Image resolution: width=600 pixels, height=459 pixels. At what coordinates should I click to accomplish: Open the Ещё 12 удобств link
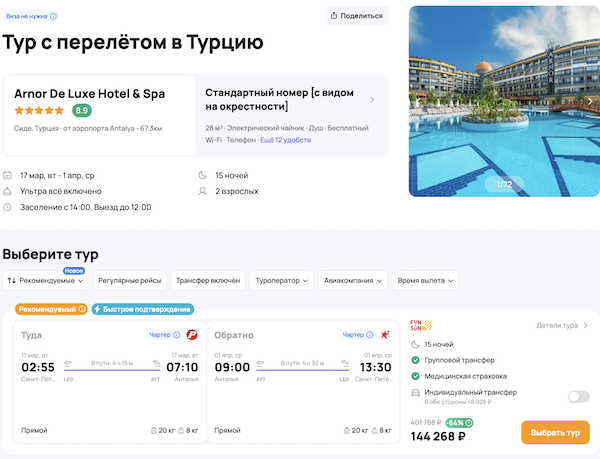(x=286, y=141)
